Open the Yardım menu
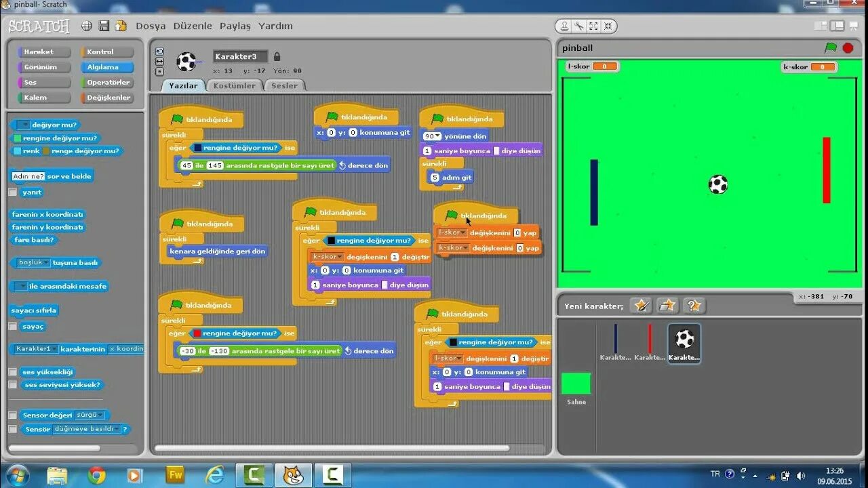This screenshot has width=868, height=488. pyautogui.click(x=275, y=26)
